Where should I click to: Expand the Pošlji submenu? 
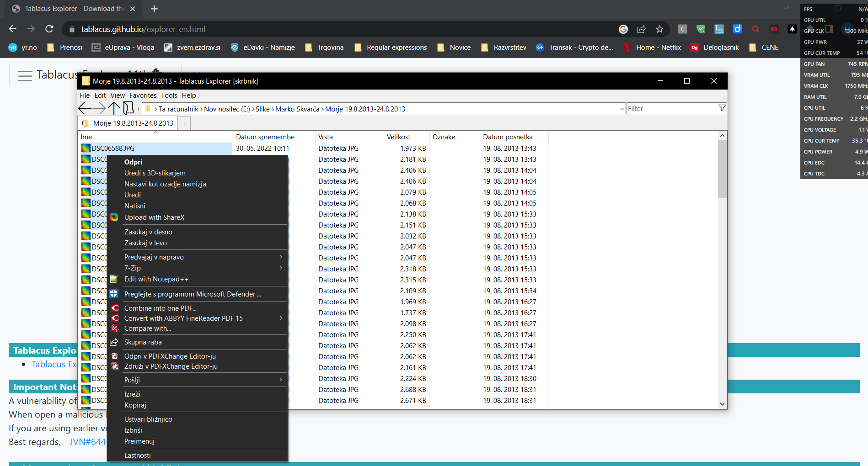281,380
